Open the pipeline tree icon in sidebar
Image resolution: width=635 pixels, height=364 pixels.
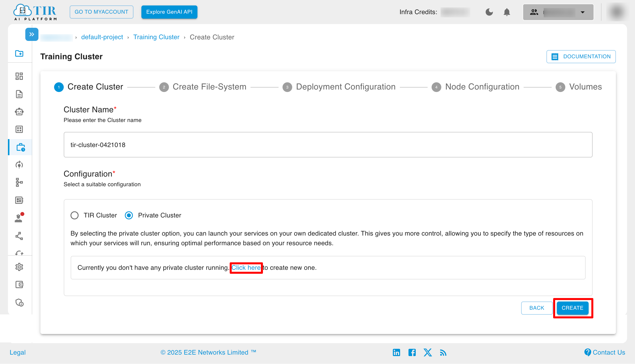click(19, 182)
